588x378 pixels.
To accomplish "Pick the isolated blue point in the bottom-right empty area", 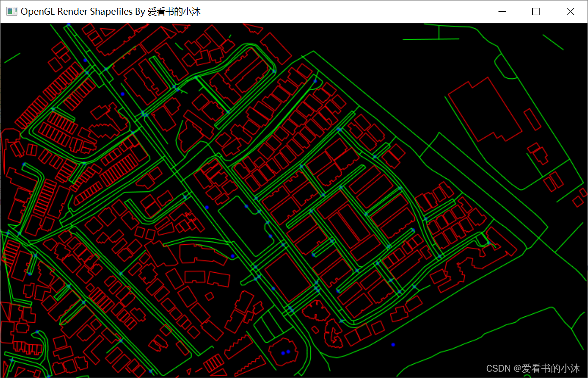I will click(393, 345).
